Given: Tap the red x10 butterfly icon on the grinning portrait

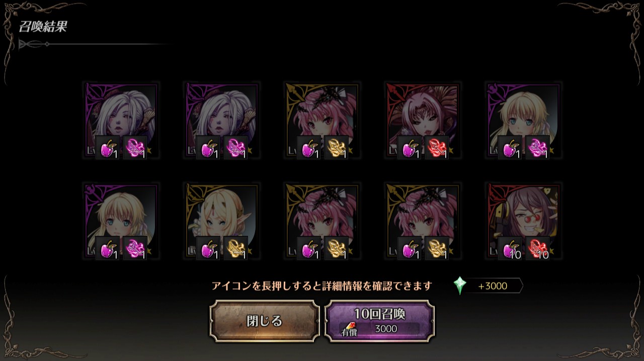Looking at the screenshot, I should tap(537, 249).
